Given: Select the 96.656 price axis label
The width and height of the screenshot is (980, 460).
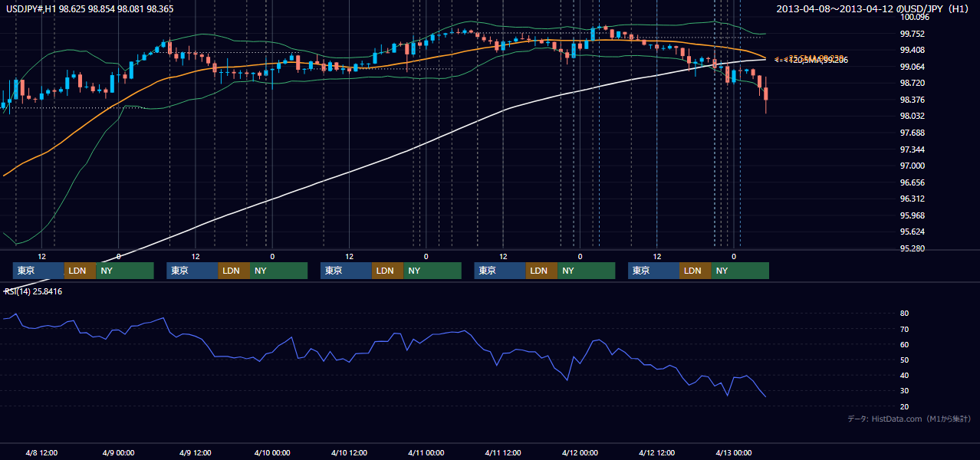Looking at the screenshot, I should [x=913, y=182].
